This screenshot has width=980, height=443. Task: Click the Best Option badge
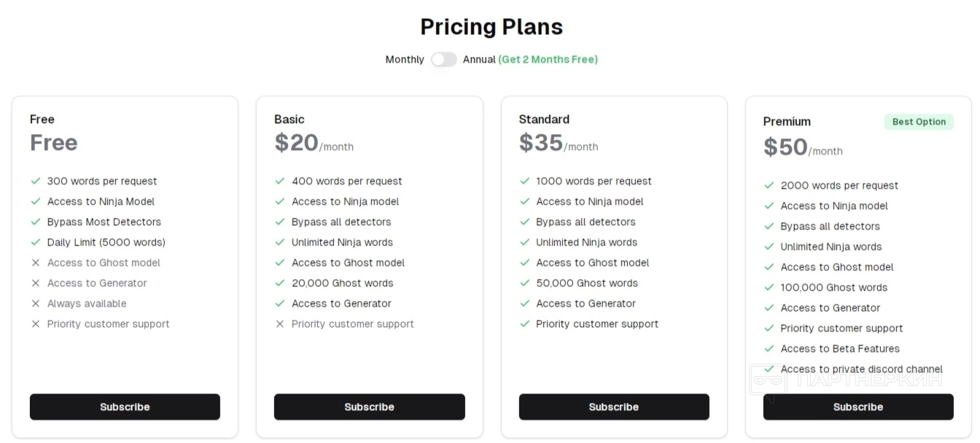919,122
